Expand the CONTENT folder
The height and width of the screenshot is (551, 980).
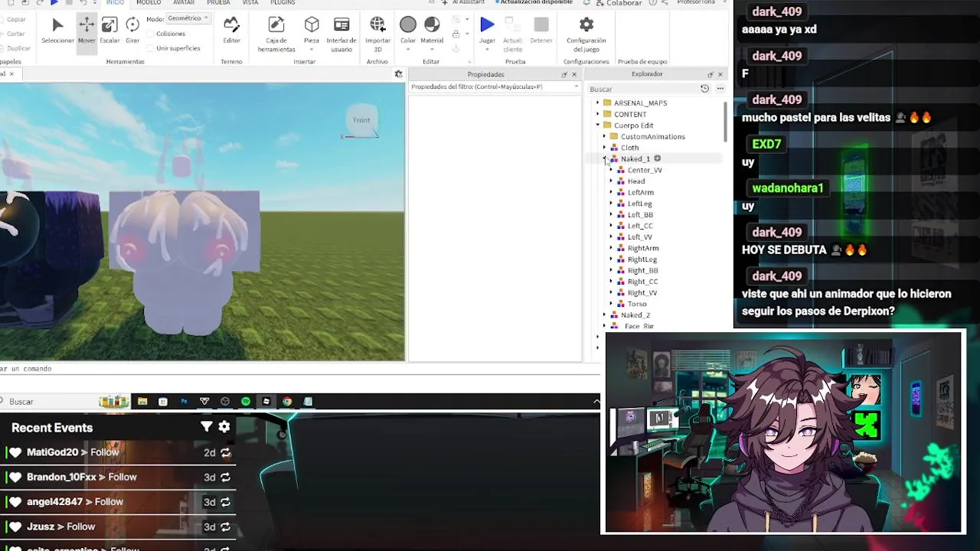coord(598,114)
